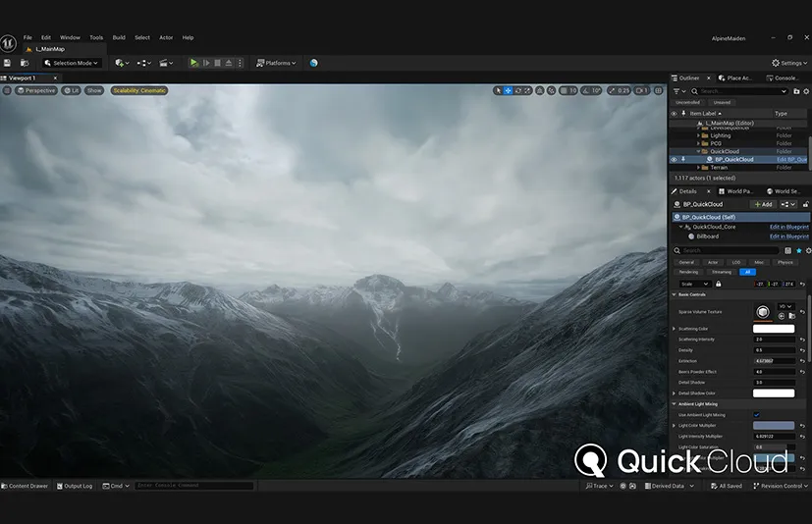Click the Unreal Engine logo
Screen dimensions: 812x524
8,43
